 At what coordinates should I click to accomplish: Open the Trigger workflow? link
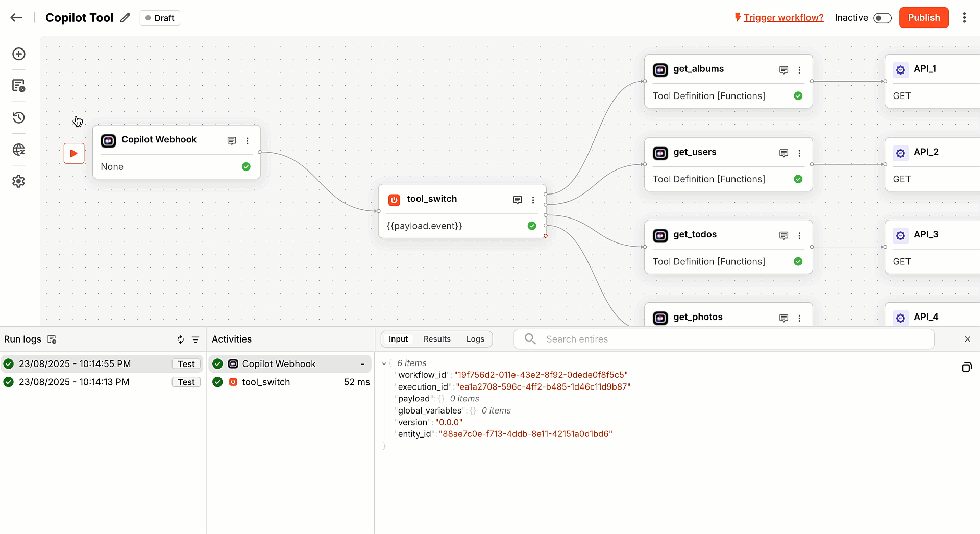tap(783, 18)
